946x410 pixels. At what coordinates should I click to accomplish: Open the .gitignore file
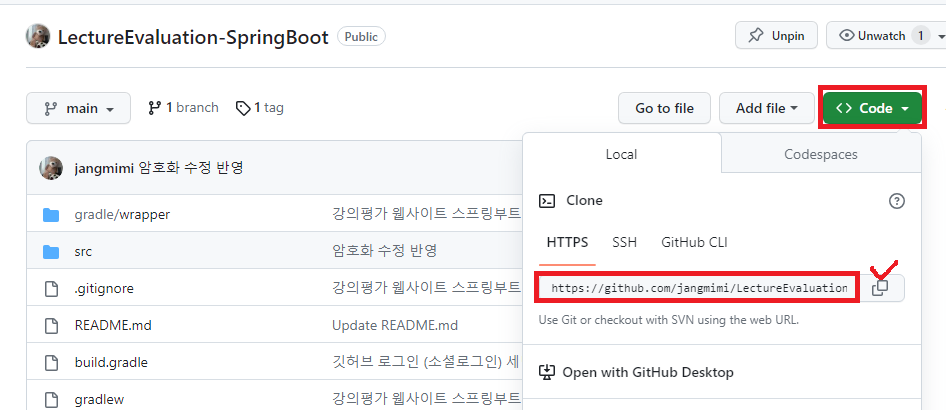click(104, 289)
